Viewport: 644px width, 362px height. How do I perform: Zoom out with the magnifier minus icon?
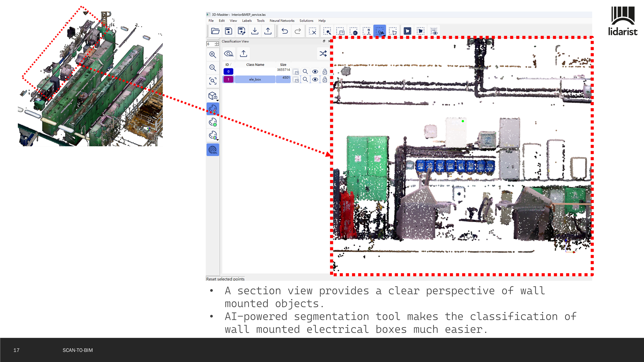click(x=213, y=68)
